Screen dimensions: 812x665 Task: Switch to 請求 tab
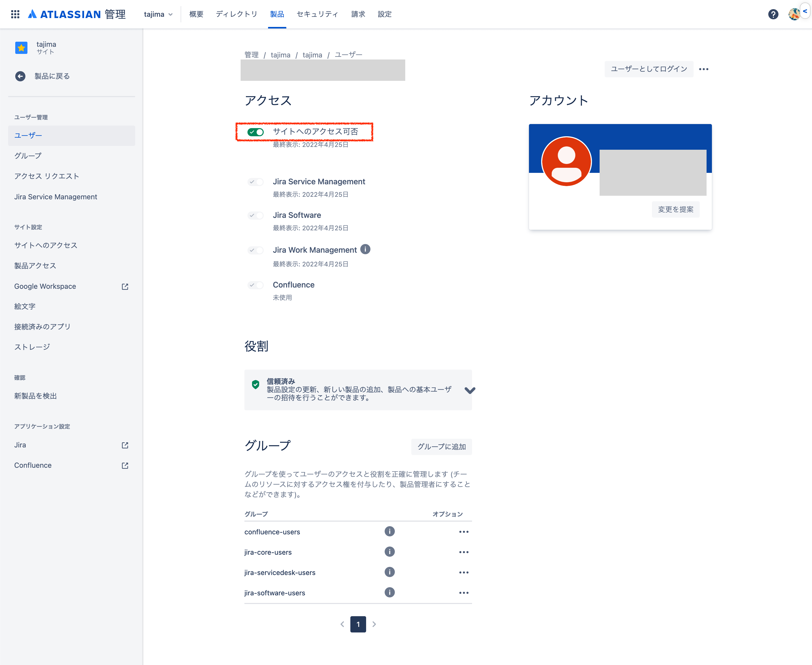point(358,14)
